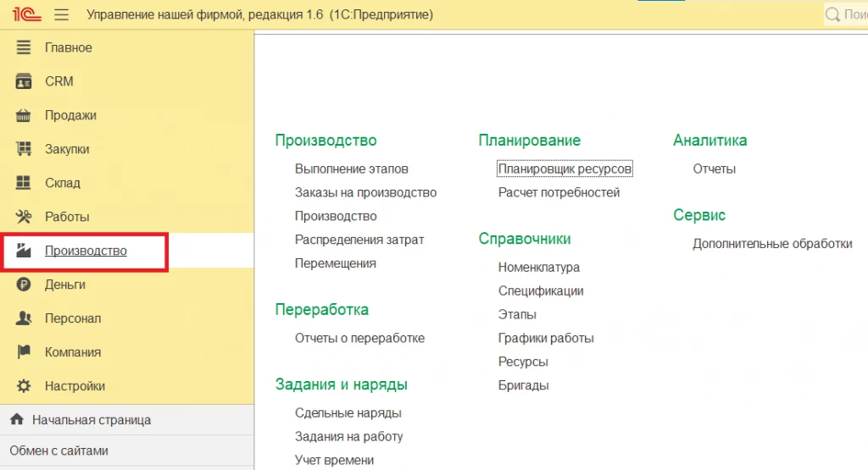This screenshot has width=868, height=470.
Task: Open the hamburger main menu icon
Action: (x=61, y=14)
